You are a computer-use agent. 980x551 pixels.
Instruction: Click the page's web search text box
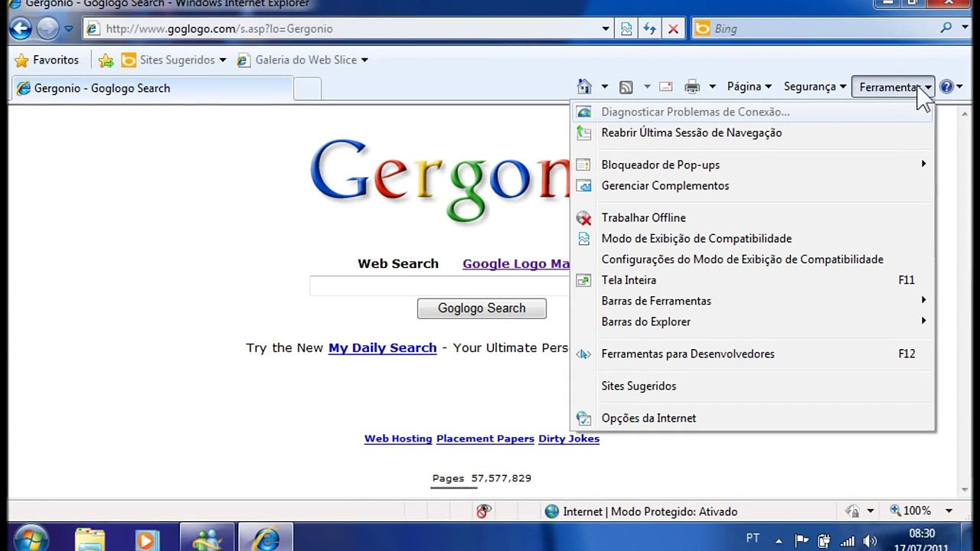coord(440,285)
